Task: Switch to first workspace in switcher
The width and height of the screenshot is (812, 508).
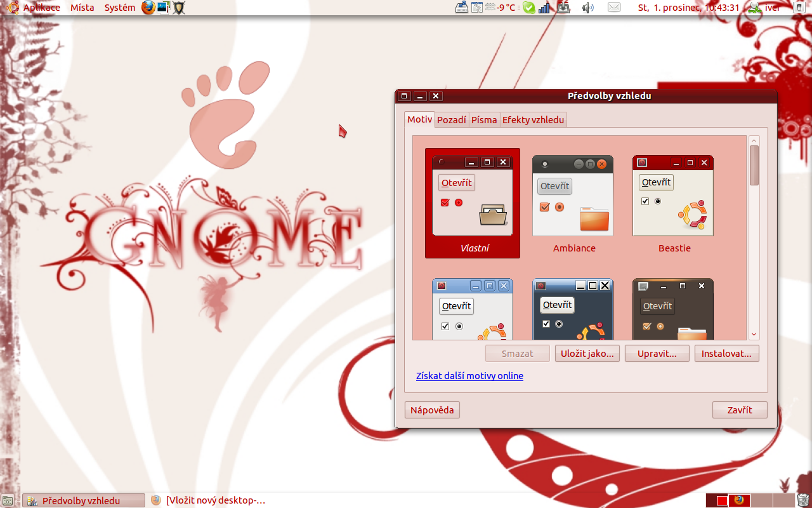Action: (717, 500)
